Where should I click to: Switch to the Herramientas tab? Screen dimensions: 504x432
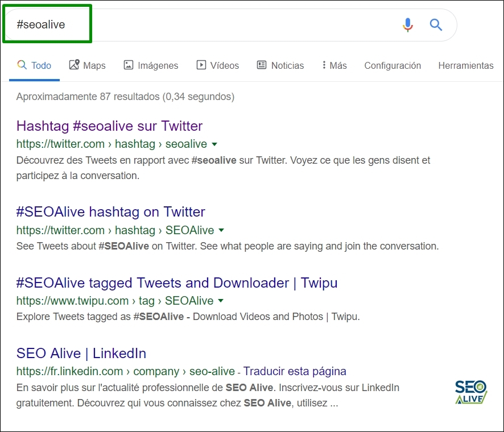(466, 66)
